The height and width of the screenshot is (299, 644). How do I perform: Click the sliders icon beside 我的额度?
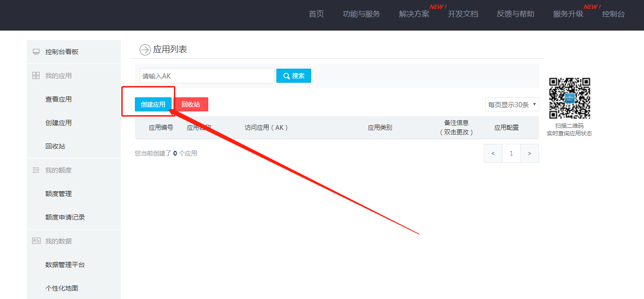[36, 170]
